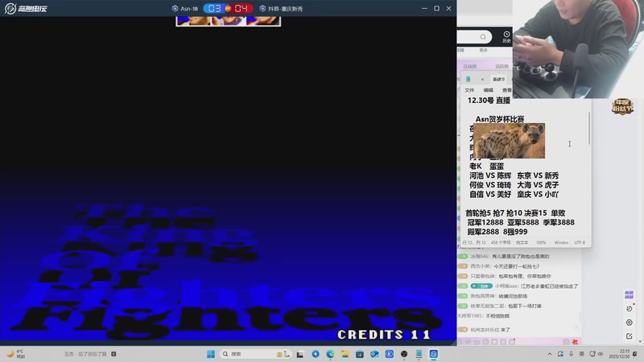Click the Notepad app icon in its title bar
Screen dimensions: 644x362
(x=469, y=79)
